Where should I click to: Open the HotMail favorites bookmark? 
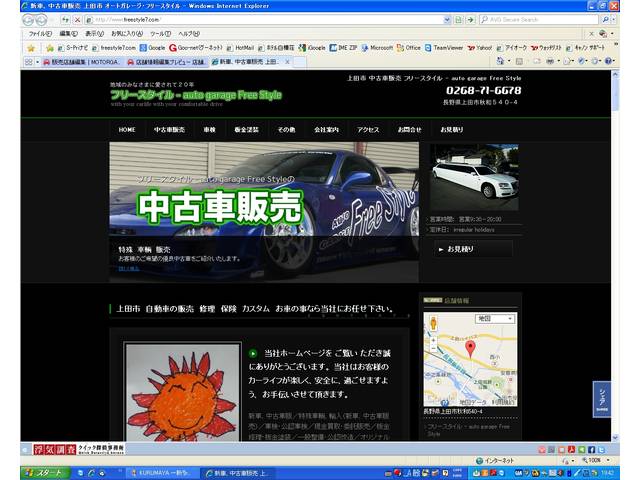pos(240,48)
